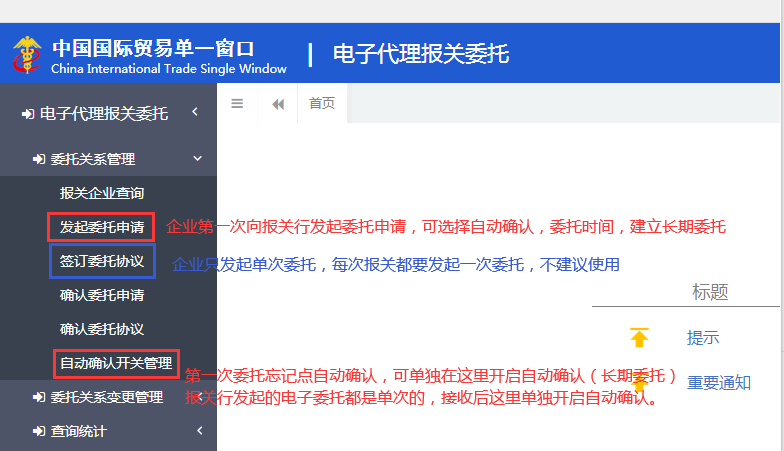
Task: Click the 委托关系管理 menu label
Action: click(x=93, y=159)
